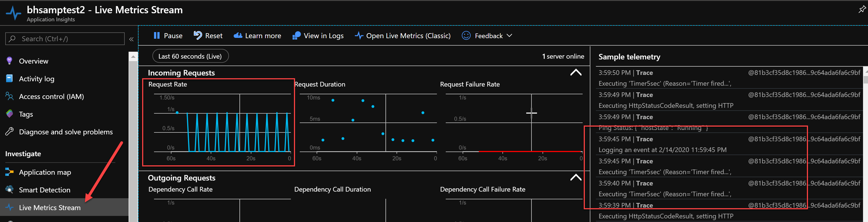Select the 3:59:39 PM Trace telemetry row
The height and width of the screenshot is (222, 868).
(729, 211)
